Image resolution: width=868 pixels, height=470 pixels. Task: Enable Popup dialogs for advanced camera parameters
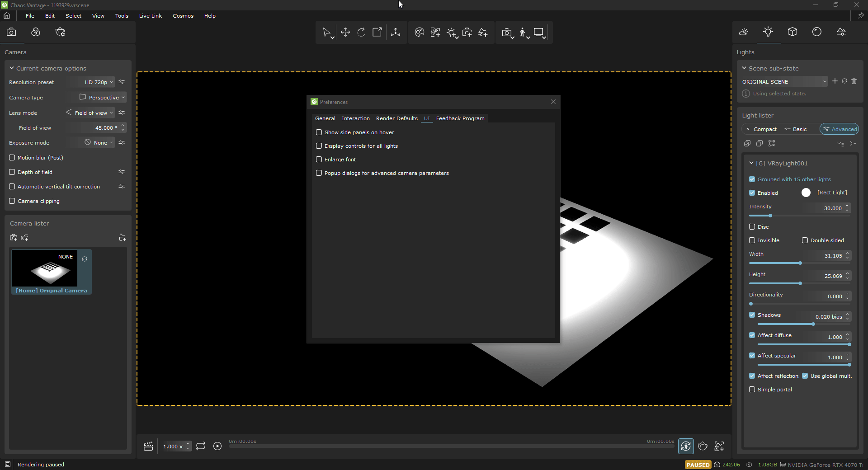click(319, 173)
